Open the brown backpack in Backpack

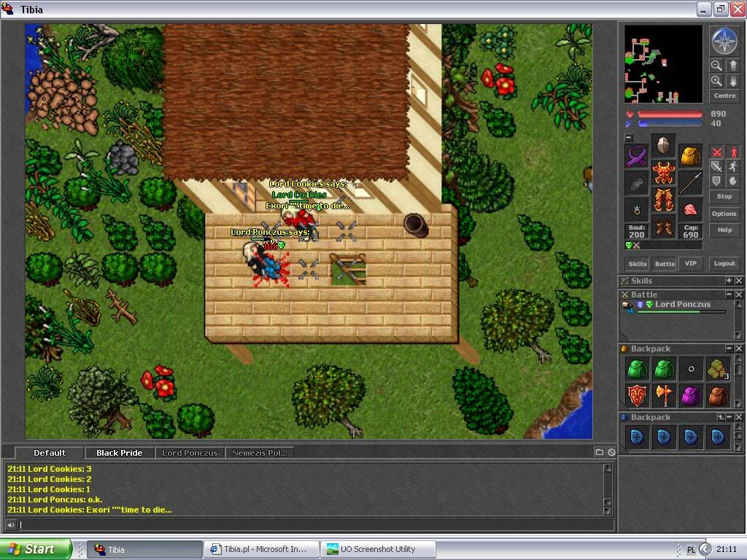pos(718,395)
